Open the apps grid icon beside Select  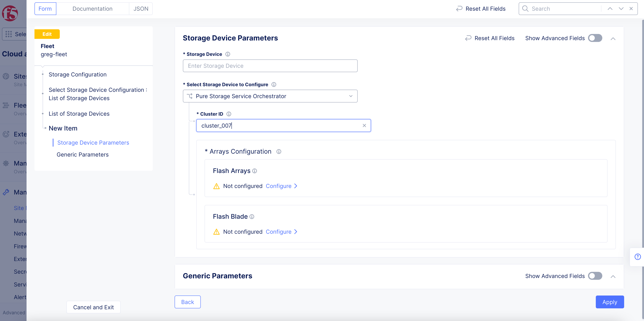pyautogui.click(x=8, y=34)
